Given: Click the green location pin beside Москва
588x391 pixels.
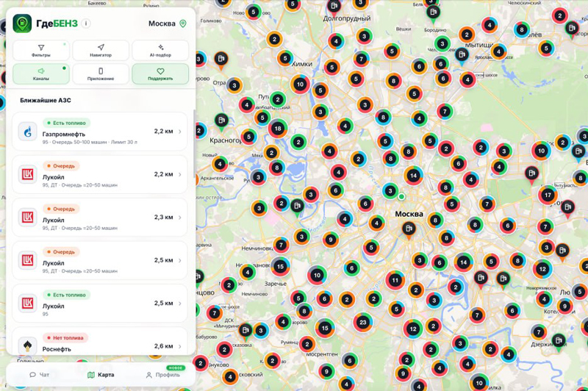Looking at the screenshot, I should pyautogui.click(x=183, y=24).
